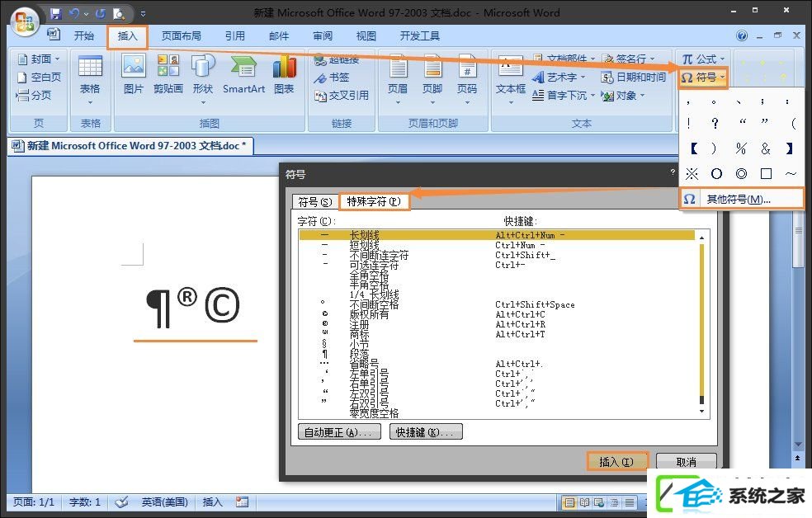
Task: Undo last action in quick access toolbar
Action: 74,14
